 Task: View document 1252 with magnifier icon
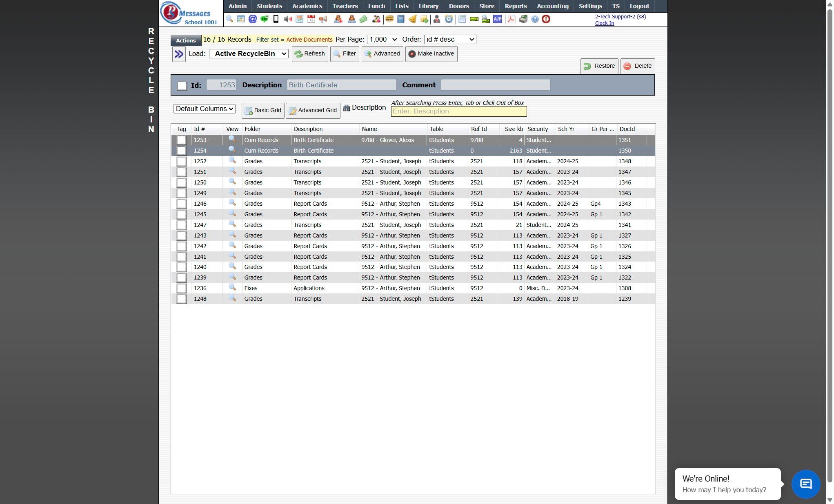[232, 160]
